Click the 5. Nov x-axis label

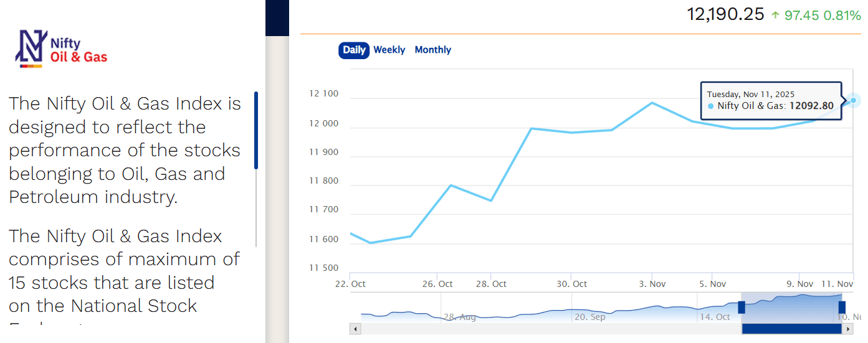tap(712, 284)
